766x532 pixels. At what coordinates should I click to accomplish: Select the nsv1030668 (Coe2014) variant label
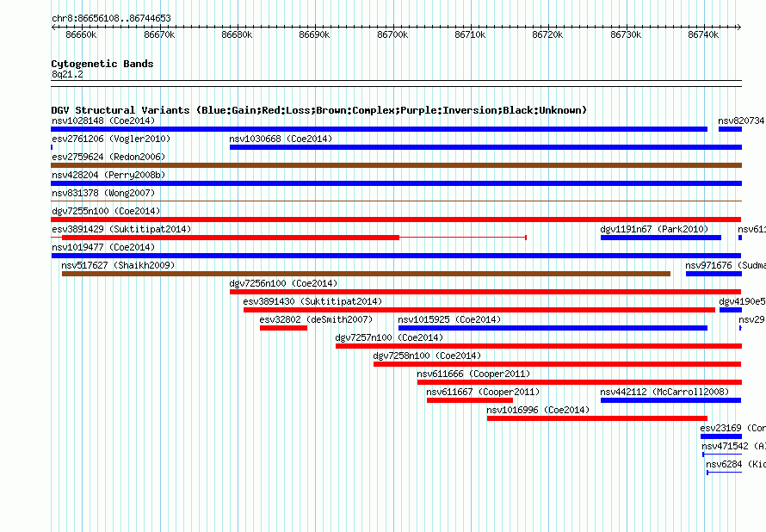coord(281,139)
